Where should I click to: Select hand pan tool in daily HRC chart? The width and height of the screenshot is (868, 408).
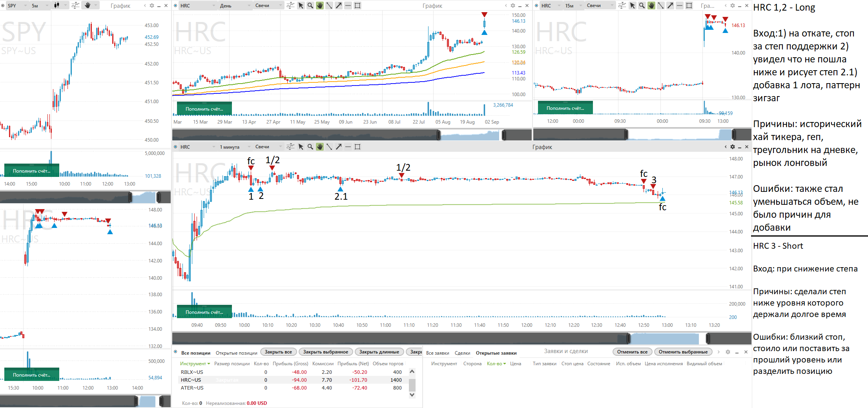(320, 5)
